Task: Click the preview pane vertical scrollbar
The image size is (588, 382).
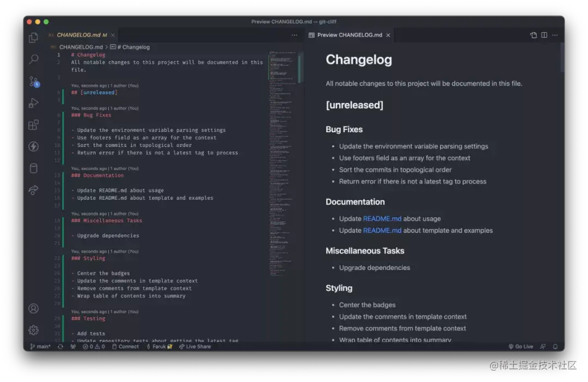Action: (x=562, y=58)
